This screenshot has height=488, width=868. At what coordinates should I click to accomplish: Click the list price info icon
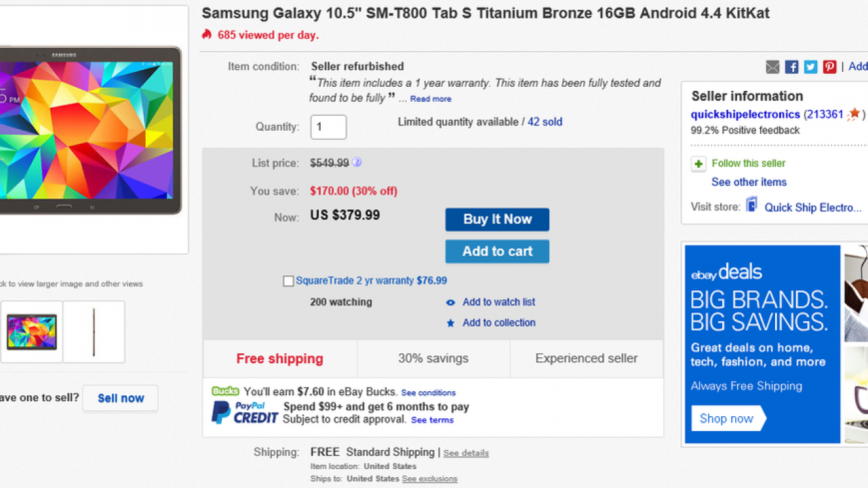(357, 163)
